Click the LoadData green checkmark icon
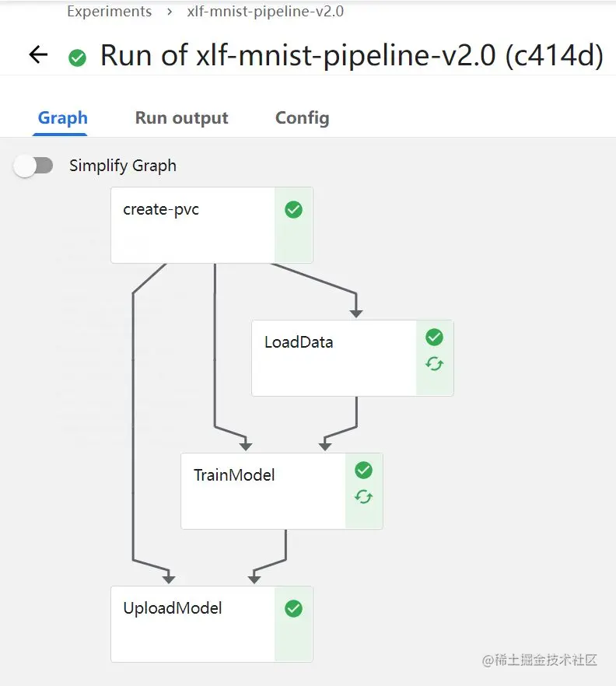 pos(434,337)
